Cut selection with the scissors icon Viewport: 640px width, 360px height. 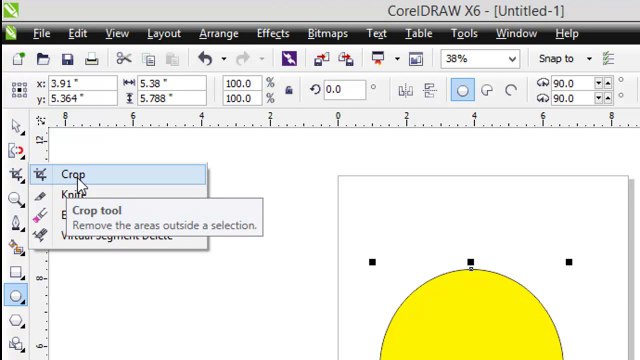point(124,58)
